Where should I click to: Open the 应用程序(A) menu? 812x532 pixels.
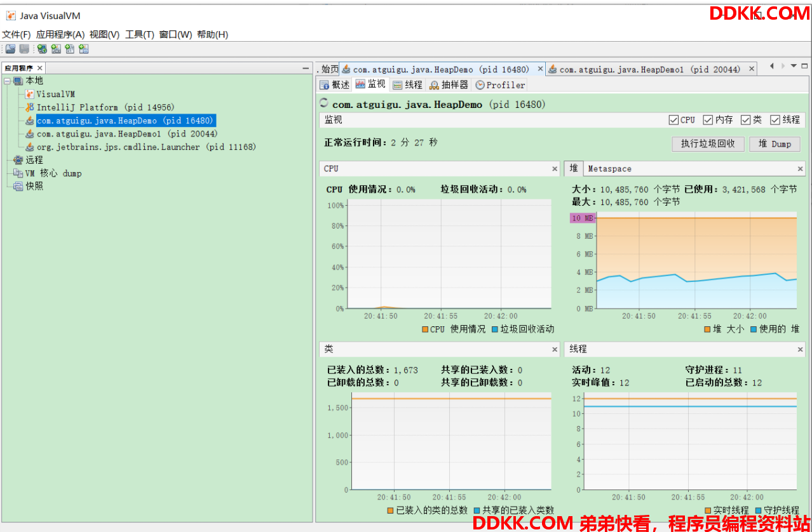pyautogui.click(x=60, y=34)
